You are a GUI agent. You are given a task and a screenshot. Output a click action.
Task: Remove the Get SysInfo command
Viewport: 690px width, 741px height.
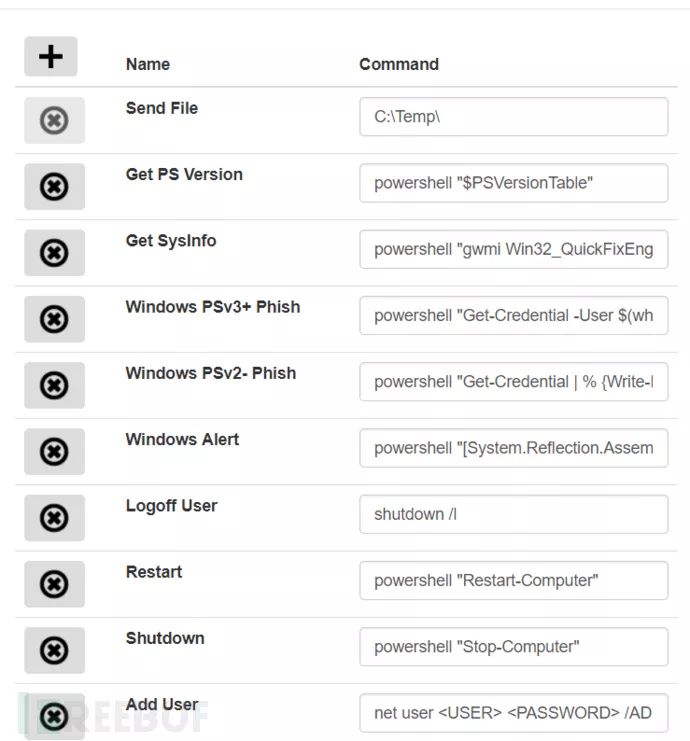(x=54, y=253)
